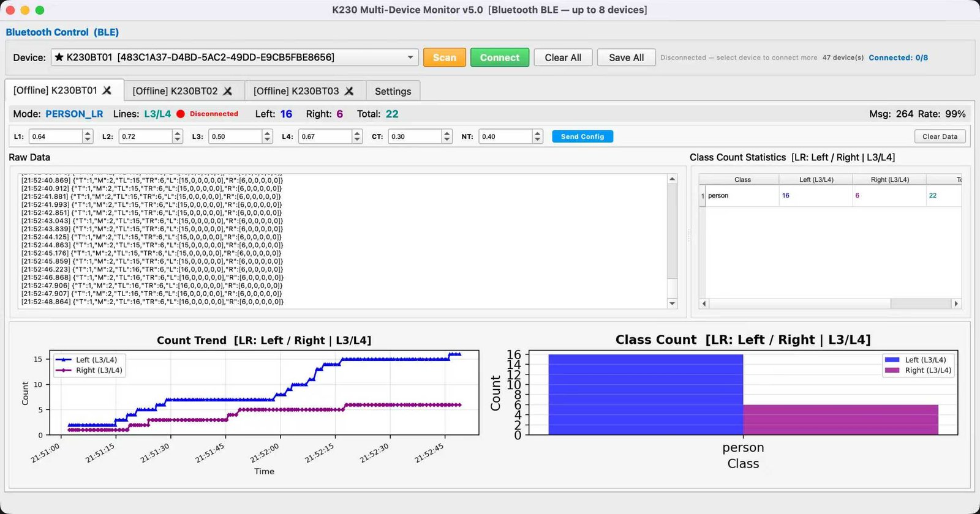Close the K230BT02 tab via its X icon

(227, 91)
